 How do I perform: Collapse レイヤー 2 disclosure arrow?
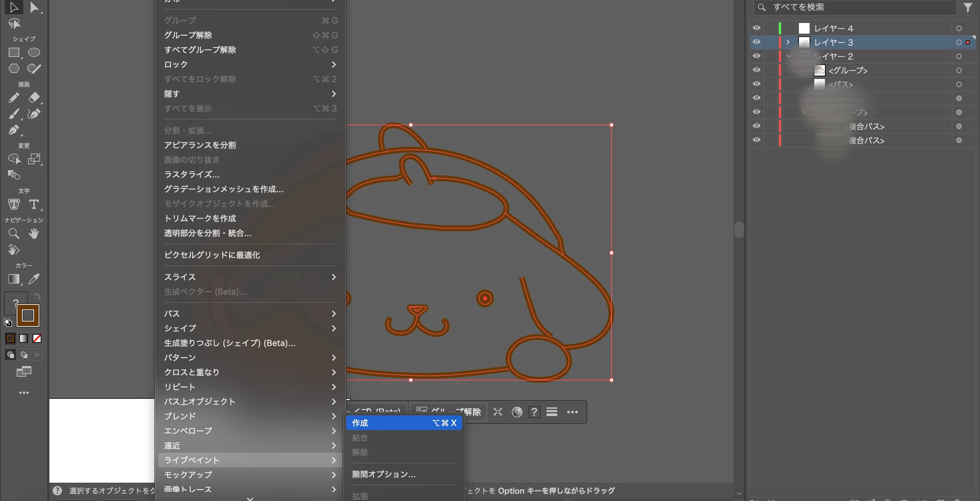[x=789, y=56]
